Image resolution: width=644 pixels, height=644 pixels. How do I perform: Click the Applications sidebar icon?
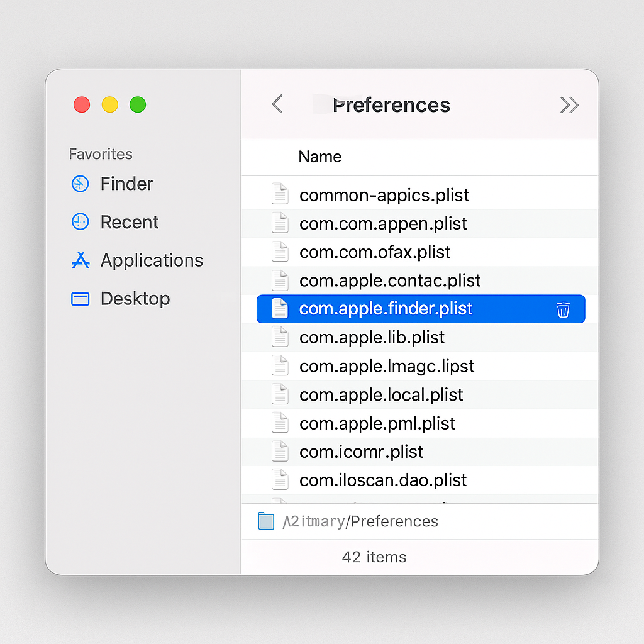(x=80, y=260)
